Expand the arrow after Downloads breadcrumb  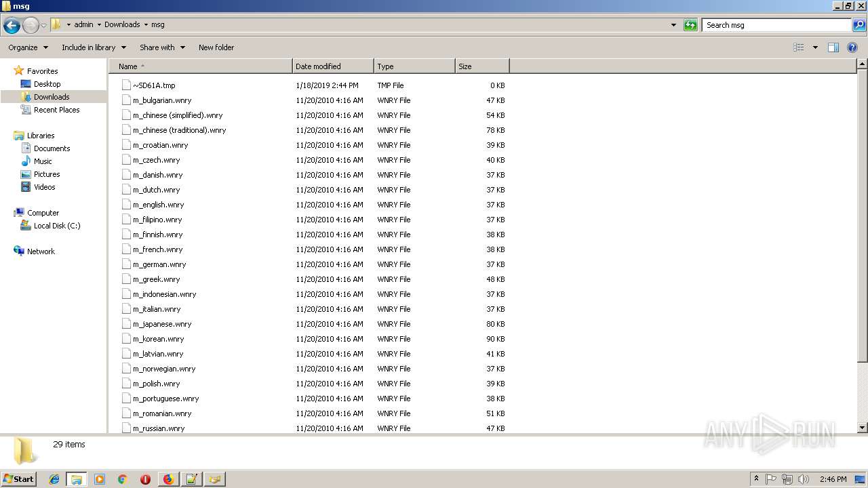[146, 24]
